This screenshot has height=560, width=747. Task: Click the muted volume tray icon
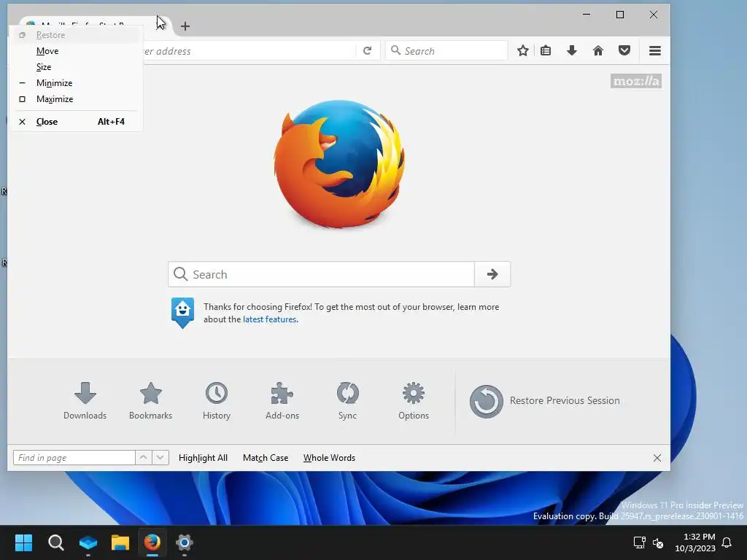[658, 542]
